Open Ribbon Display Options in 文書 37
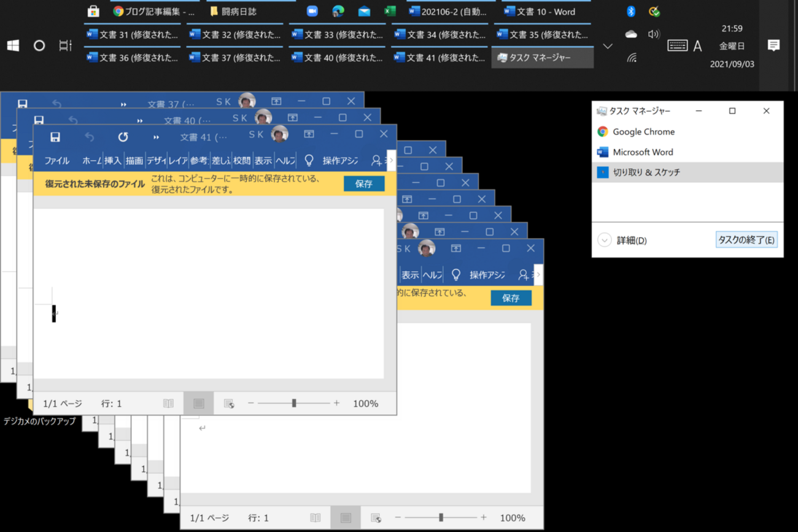This screenshot has height=532, width=798. point(276,101)
